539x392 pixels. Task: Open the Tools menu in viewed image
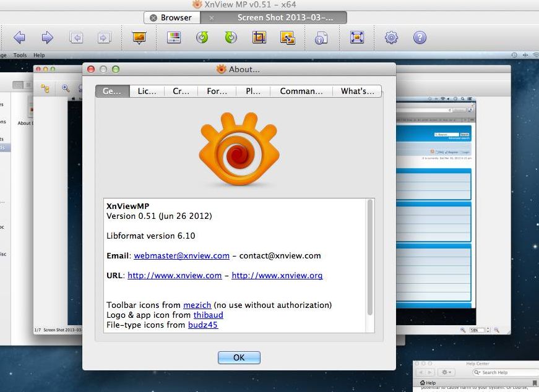[x=20, y=55]
